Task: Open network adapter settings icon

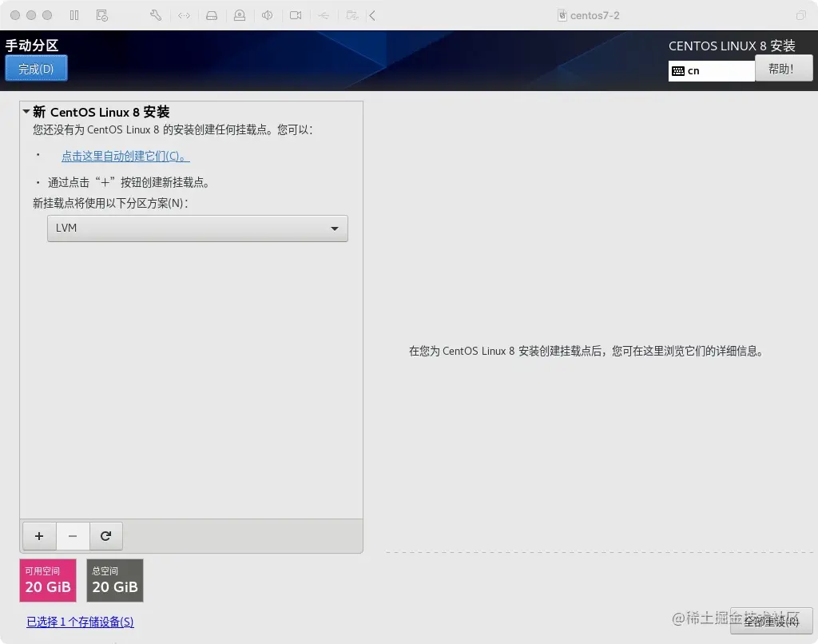Action: point(184,16)
